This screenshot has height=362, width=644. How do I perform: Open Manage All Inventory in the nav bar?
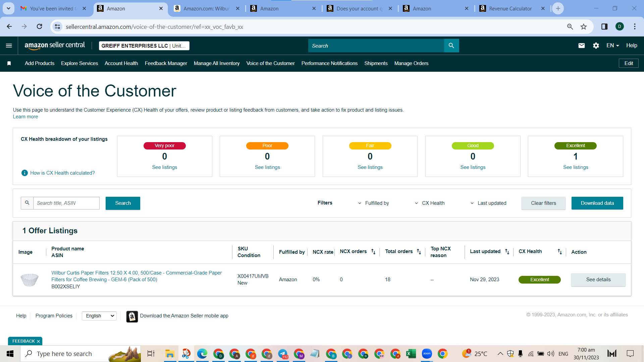pyautogui.click(x=217, y=63)
